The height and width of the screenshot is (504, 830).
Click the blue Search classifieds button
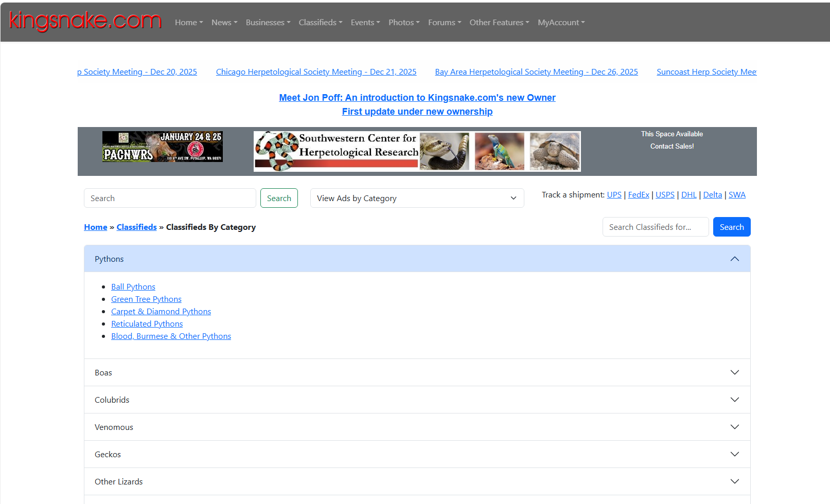point(731,227)
